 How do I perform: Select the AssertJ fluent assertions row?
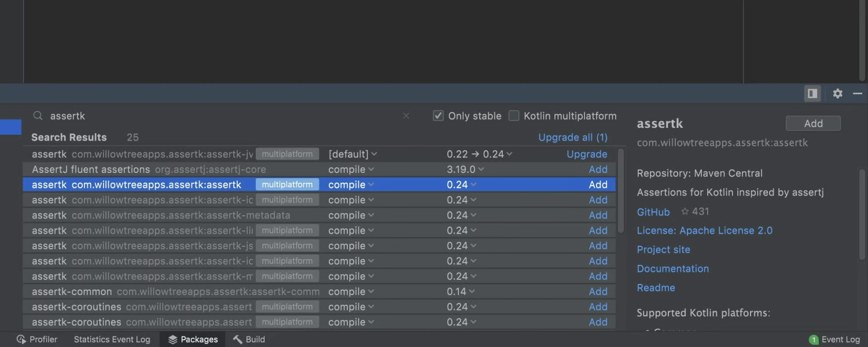[x=319, y=169]
